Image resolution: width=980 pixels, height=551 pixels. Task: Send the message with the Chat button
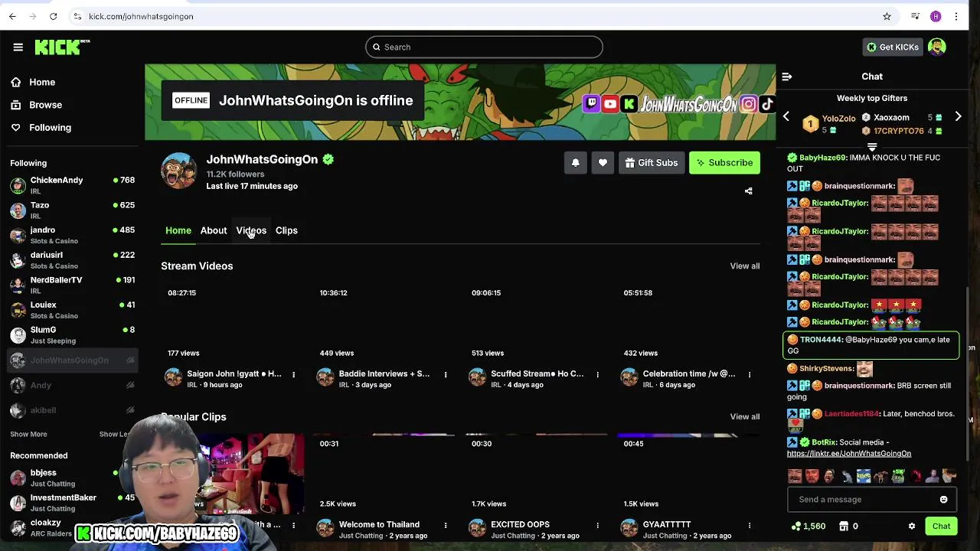tap(941, 527)
